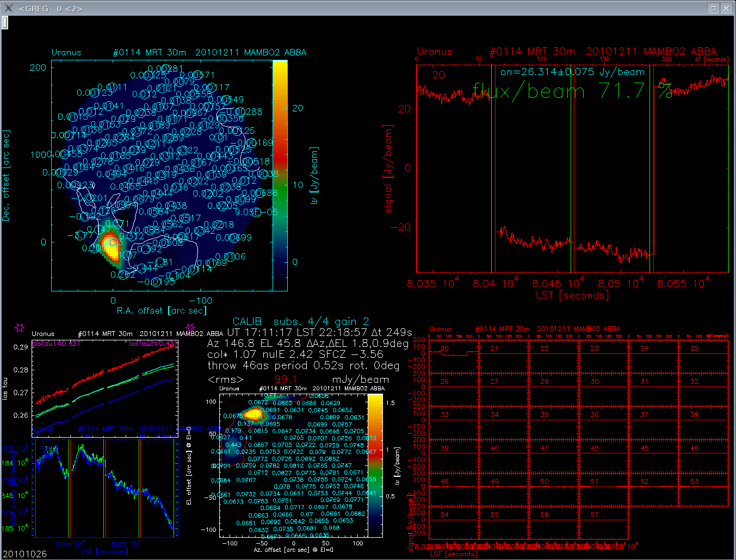Click the red 99.1 rms value

286,379
